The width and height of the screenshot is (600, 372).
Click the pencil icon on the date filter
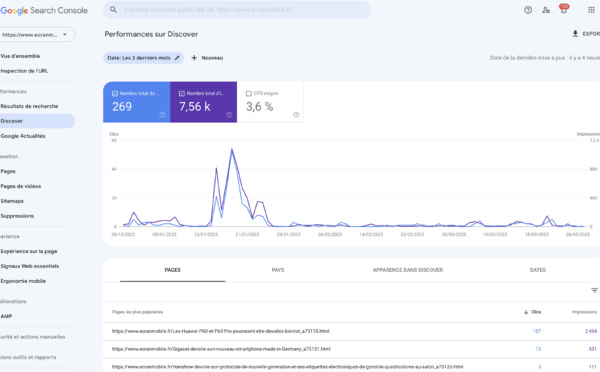tap(177, 58)
